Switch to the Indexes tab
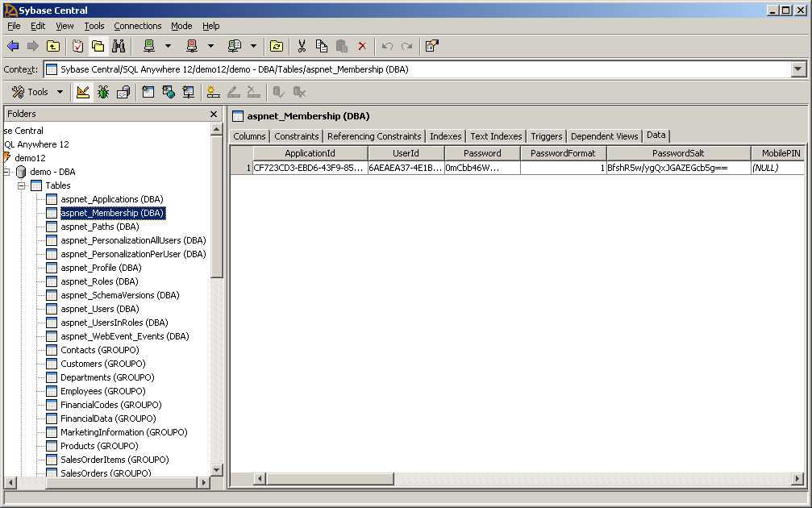812x508 pixels. (x=445, y=136)
